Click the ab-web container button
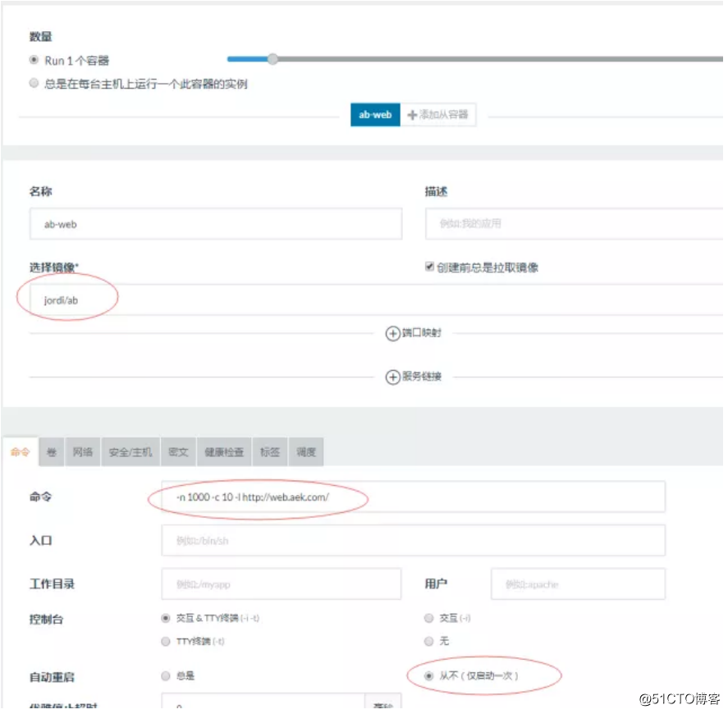Viewport: 728px width, 714px height. coord(377,115)
